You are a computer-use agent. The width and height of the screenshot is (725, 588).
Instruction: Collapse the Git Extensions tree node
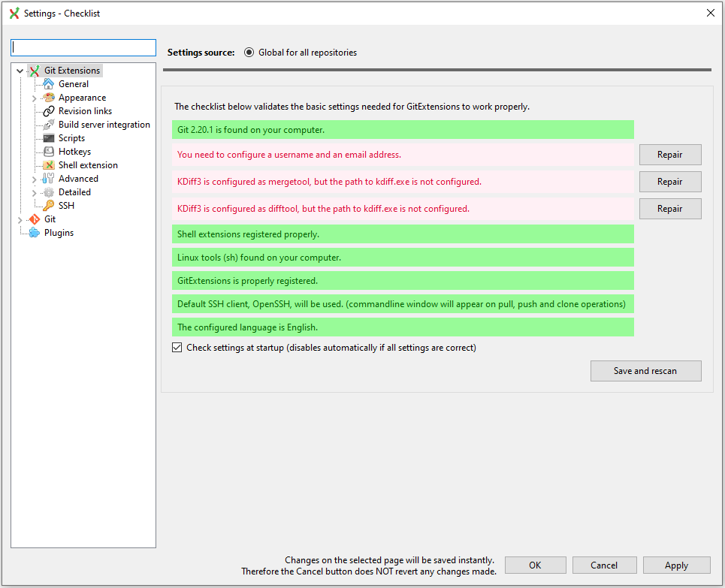coord(20,71)
